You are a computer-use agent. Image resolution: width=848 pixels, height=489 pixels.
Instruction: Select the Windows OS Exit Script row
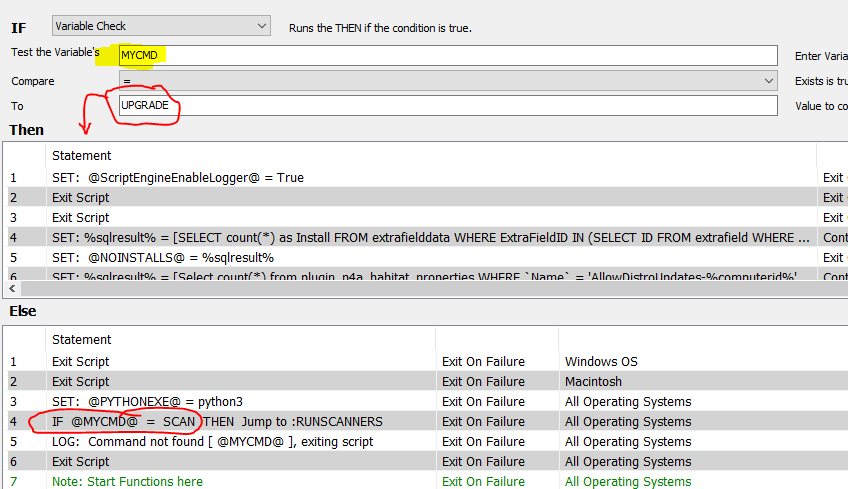(81, 362)
